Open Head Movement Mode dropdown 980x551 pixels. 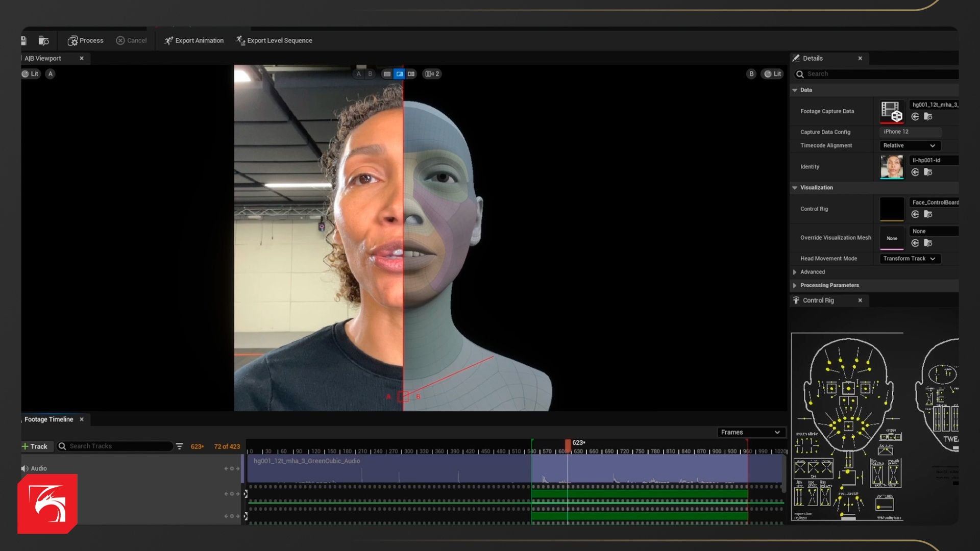[910, 259]
